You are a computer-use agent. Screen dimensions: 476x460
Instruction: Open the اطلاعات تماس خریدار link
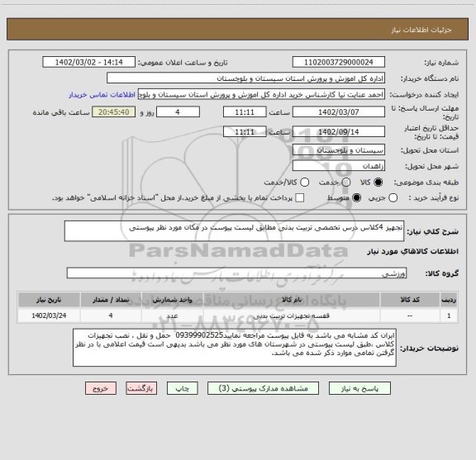[102, 95]
